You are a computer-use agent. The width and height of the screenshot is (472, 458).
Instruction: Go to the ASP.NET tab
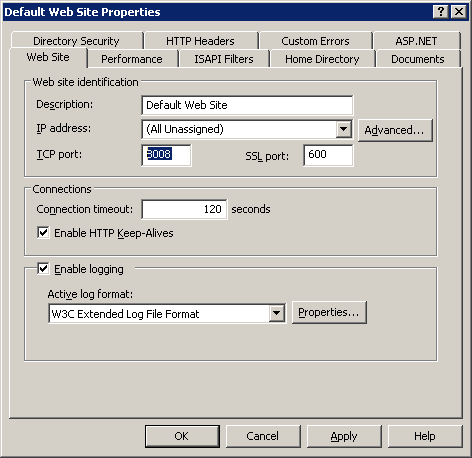click(416, 41)
